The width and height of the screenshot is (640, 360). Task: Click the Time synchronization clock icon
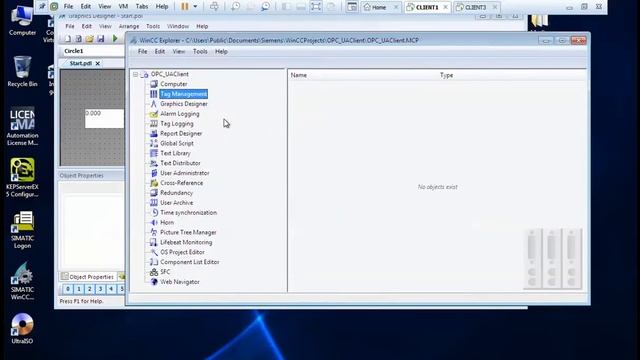click(154, 213)
